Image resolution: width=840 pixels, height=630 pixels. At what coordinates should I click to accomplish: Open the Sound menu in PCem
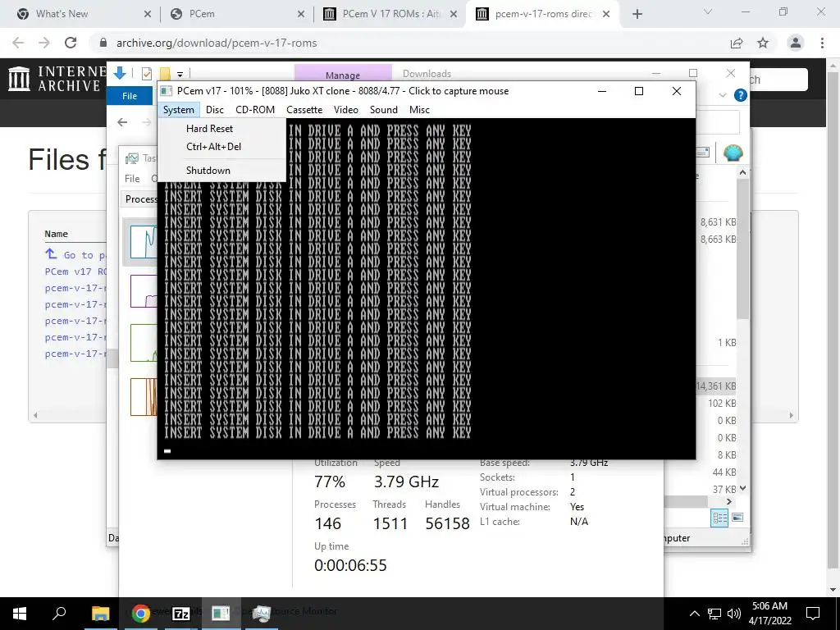[x=384, y=110]
